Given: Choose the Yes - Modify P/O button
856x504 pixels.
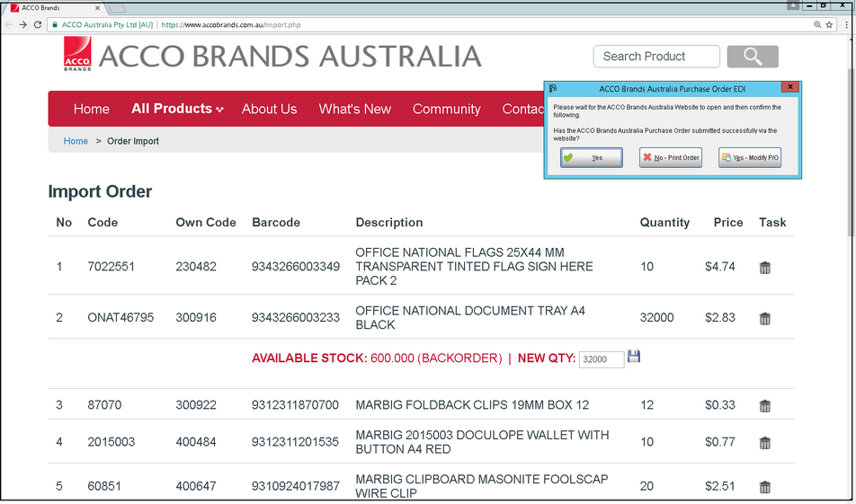Looking at the screenshot, I should click(x=750, y=158).
